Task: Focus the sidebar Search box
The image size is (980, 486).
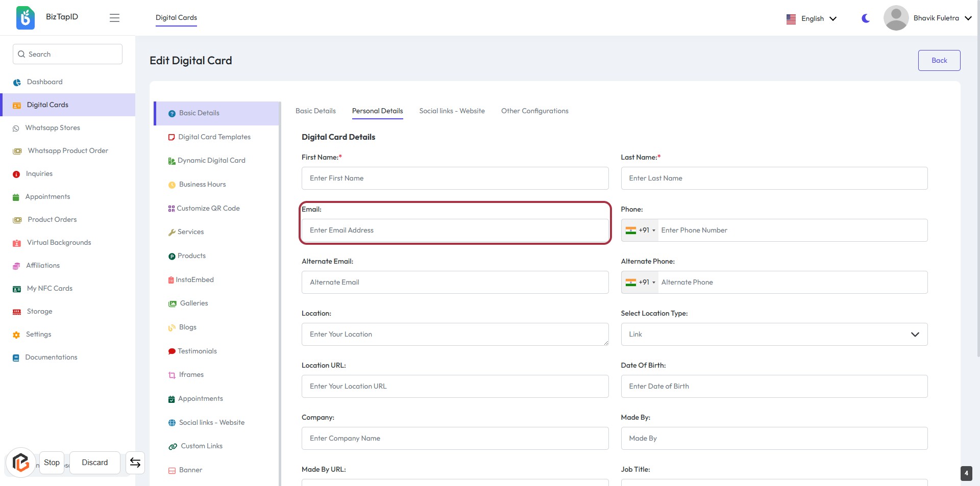Action: 67,54
